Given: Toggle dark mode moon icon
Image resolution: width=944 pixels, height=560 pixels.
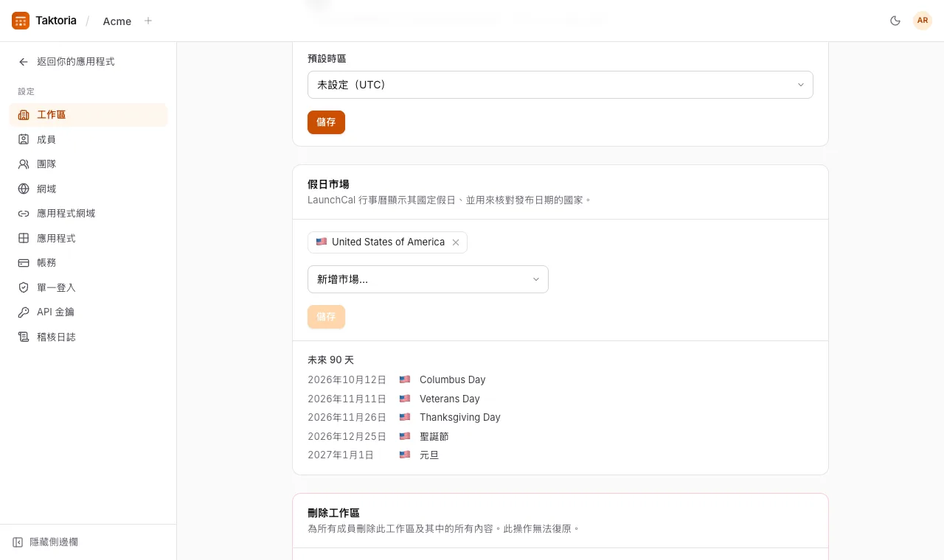Looking at the screenshot, I should tap(895, 21).
